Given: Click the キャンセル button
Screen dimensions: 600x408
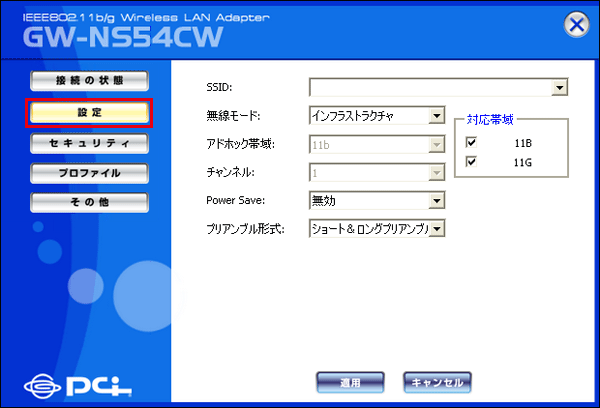Looking at the screenshot, I should click(x=437, y=382).
